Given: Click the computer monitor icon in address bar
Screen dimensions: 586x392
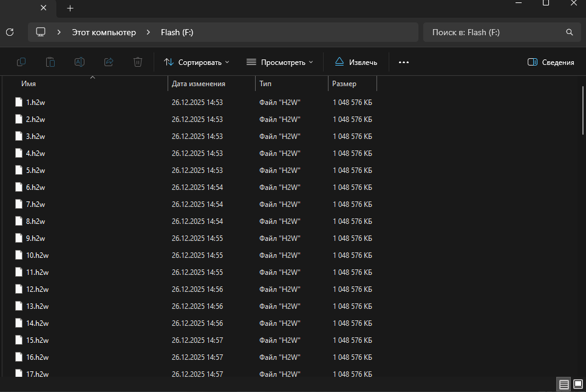Looking at the screenshot, I should 41,32.
